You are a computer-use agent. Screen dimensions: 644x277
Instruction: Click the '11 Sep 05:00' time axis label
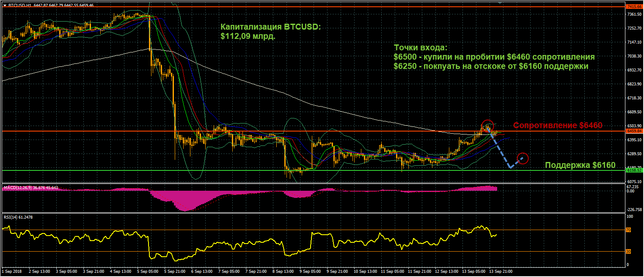(x=392, y=271)
